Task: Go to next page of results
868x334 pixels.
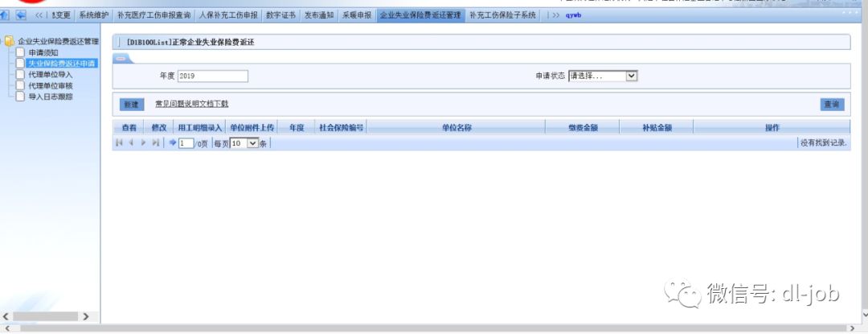Action: [143, 143]
